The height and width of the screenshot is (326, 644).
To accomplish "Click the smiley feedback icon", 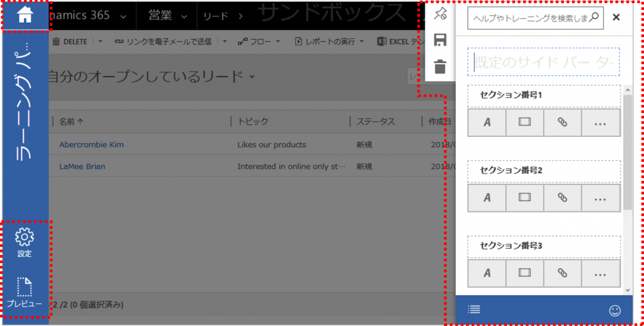I will [614, 310].
